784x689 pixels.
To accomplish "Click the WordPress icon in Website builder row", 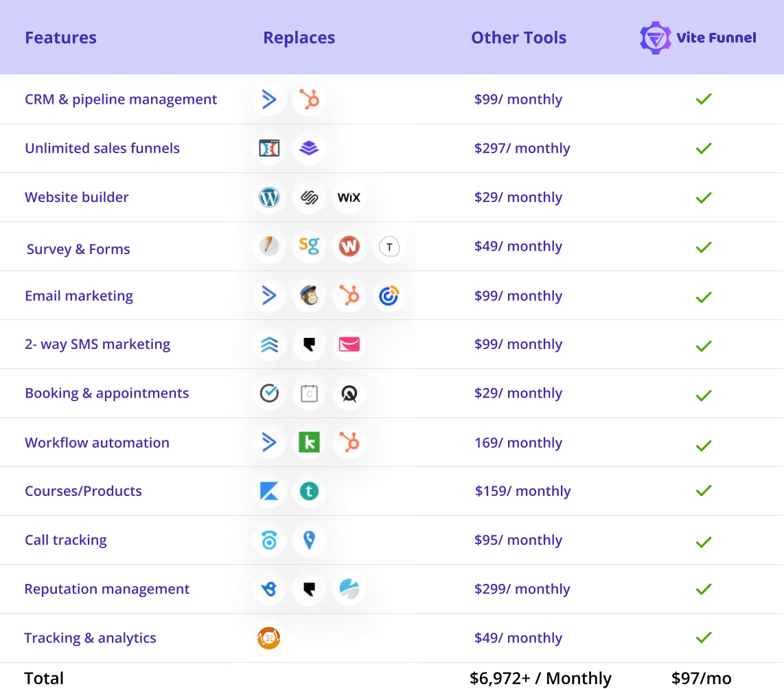I will 269,198.
